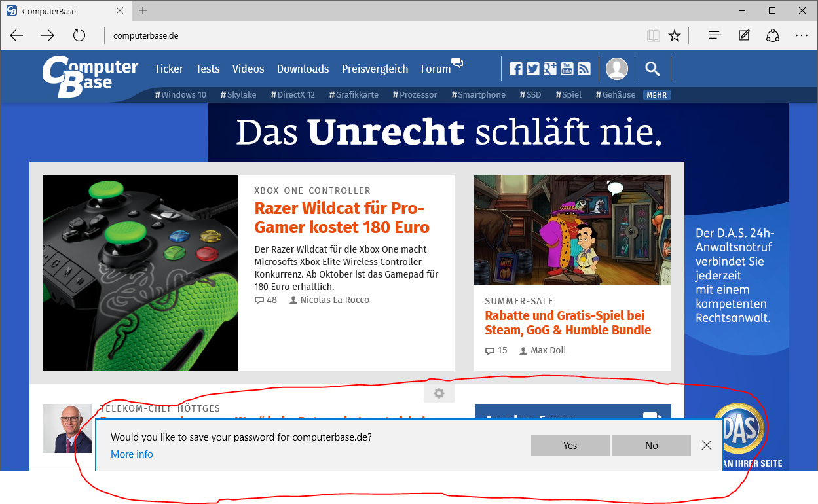Viewport: 818px width, 504px height.
Task: Add page to favorites star icon
Action: click(675, 35)
